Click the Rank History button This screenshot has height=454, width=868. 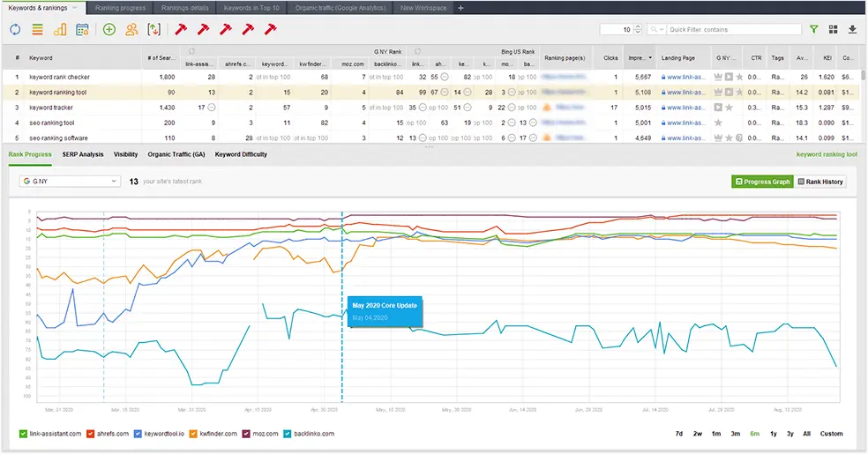pyautogui.click(x=820, y=182)
